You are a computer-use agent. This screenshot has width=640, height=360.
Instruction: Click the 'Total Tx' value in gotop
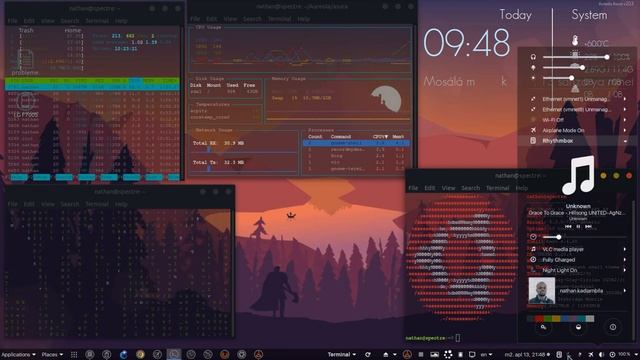tap(234, 162)
